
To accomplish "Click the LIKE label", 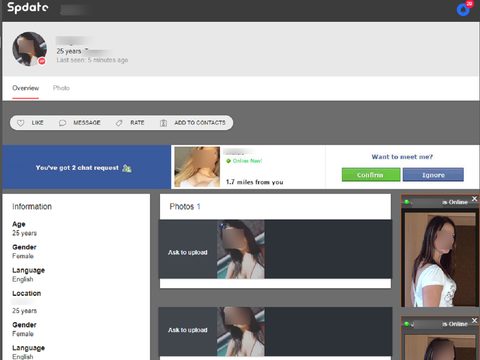I will [x=38, y=123].
